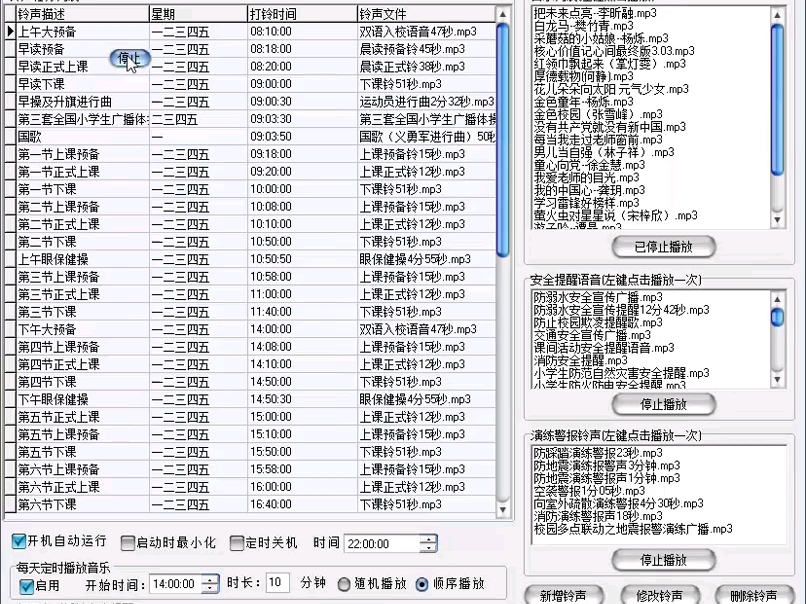Play 学习雷锋好榜样.mp3
The image size is (806, 604).
(x=587, y=203)
